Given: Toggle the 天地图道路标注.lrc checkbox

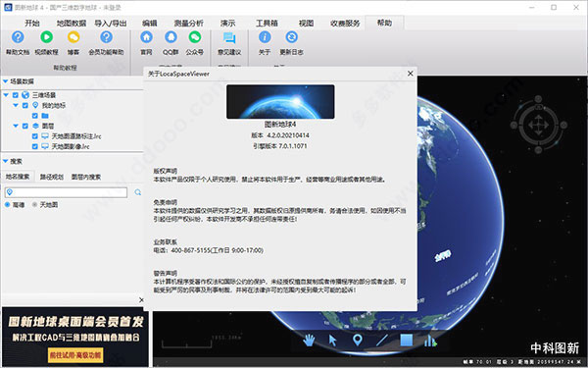Looking at the screenshot, I should click(35, 136).
